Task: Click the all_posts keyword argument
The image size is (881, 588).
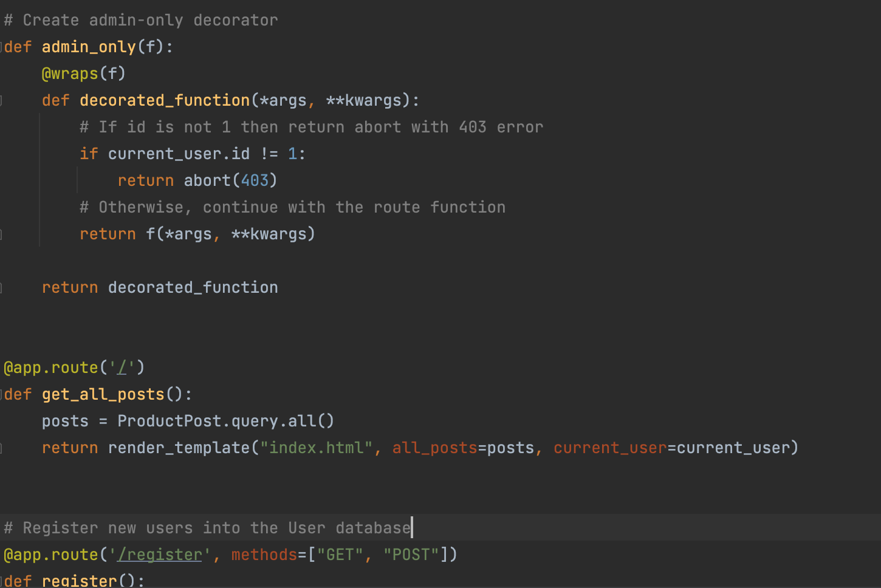Action: coord(434,448)
